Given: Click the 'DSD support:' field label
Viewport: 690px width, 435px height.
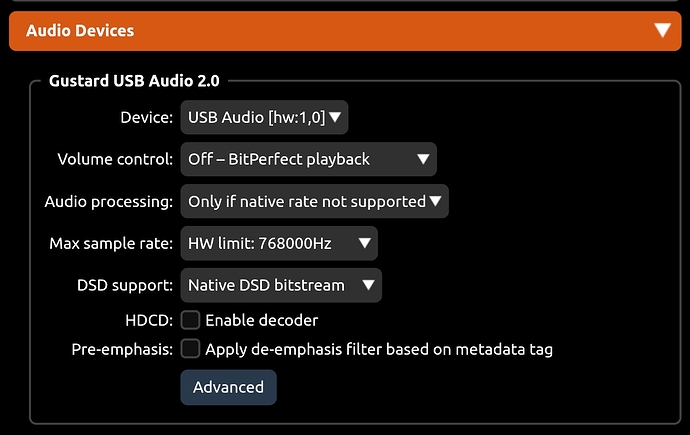Looking at the screenshot, I should [x=125, y=285].
